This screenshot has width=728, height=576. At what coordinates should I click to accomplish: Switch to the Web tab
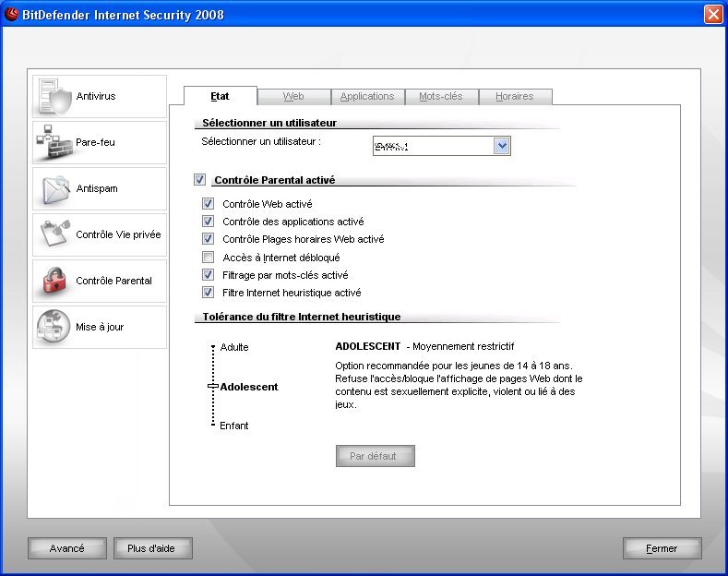pos(293,96)
